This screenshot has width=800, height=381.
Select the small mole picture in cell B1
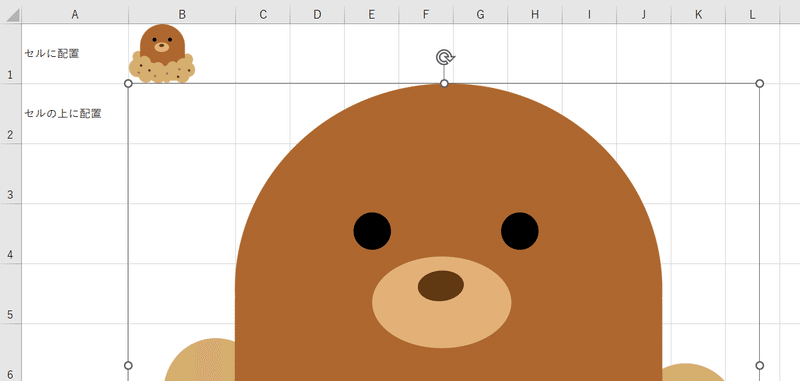tap(162, 54)
